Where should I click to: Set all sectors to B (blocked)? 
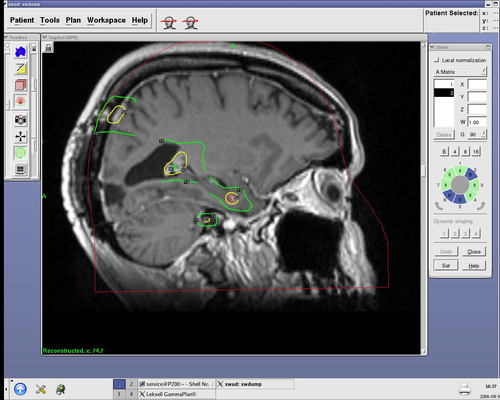pyautogui.click(x=444, y=152)
